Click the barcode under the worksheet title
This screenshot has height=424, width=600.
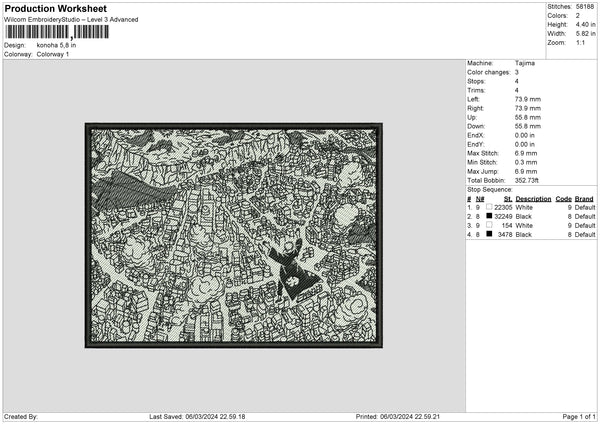click(x=56, y=32)
